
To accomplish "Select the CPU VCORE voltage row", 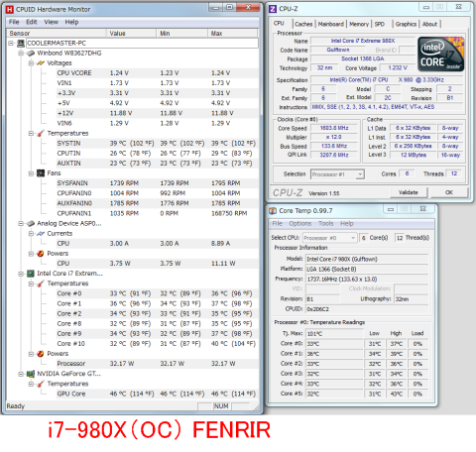I will click(x=157, y=73).
